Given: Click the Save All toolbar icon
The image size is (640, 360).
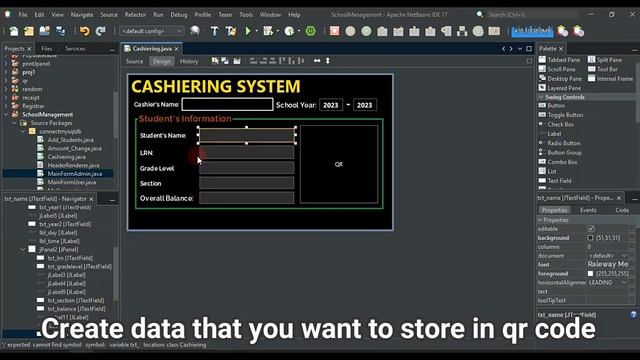Looking at the screenshot, I should (60, 31).
